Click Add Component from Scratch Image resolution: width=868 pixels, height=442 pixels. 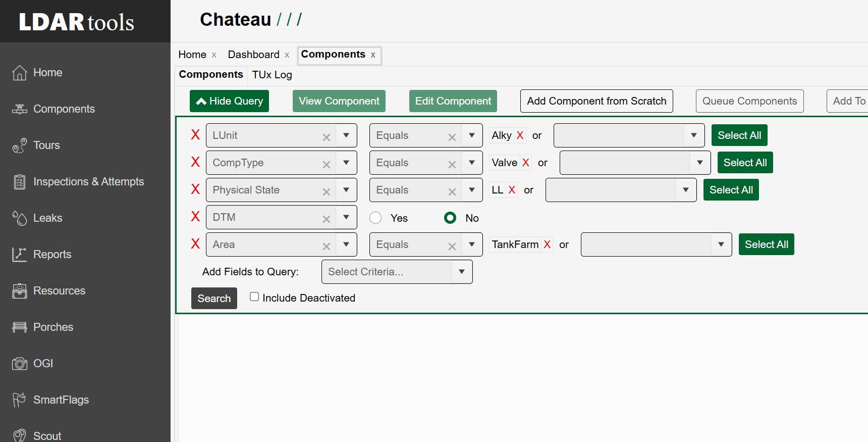[x=596, y=101]
